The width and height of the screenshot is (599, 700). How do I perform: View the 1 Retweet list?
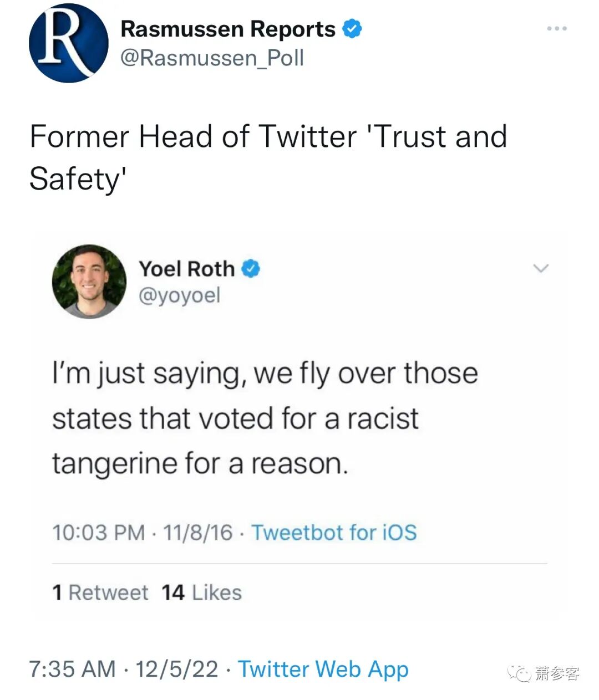click(x=100, y=592)
